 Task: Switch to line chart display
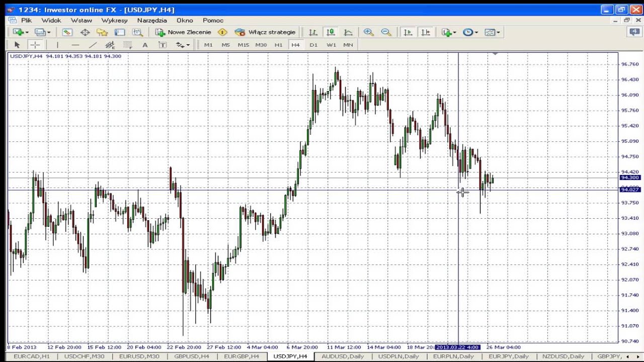tap(348, 32)
